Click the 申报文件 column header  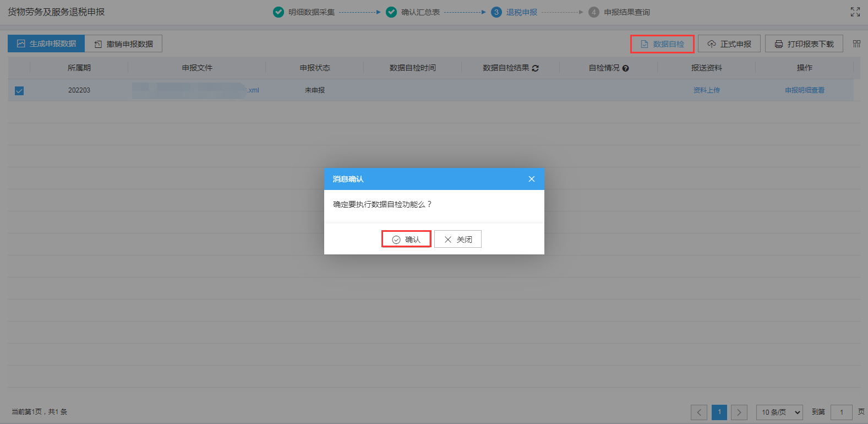[x=197, y=68]
